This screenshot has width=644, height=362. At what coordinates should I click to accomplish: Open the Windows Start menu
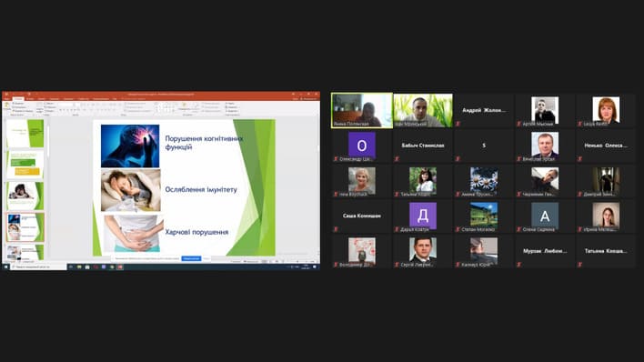5,267
